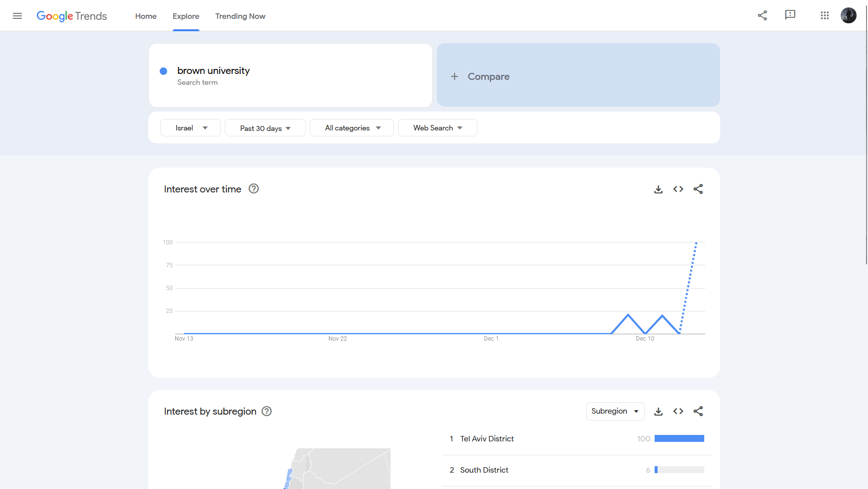Select Tel Aviv District subregion
868x489 pixels.
click(487, 439)
